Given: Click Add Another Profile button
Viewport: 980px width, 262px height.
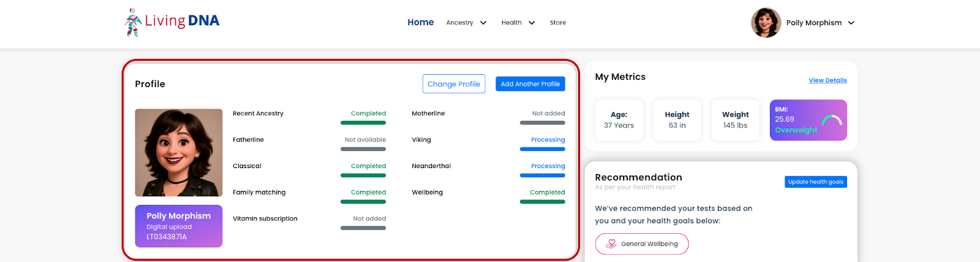Looking at the screenshot, I should 530,84.
